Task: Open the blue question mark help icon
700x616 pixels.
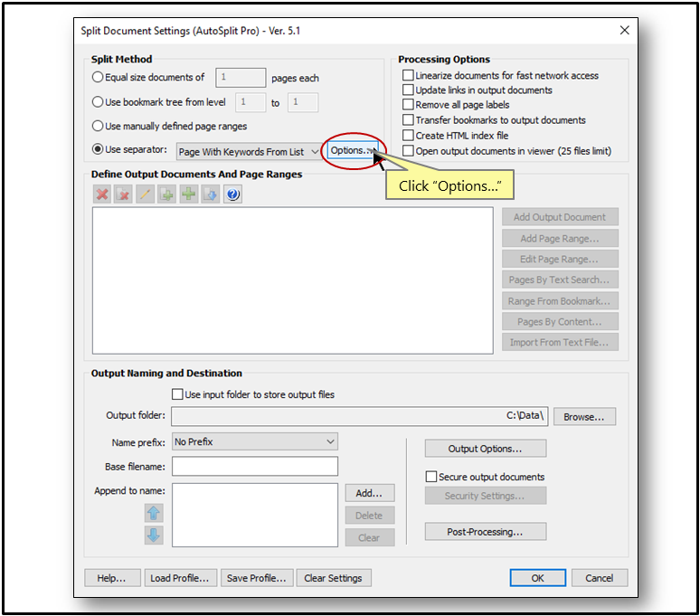Action: pos(232,194)
